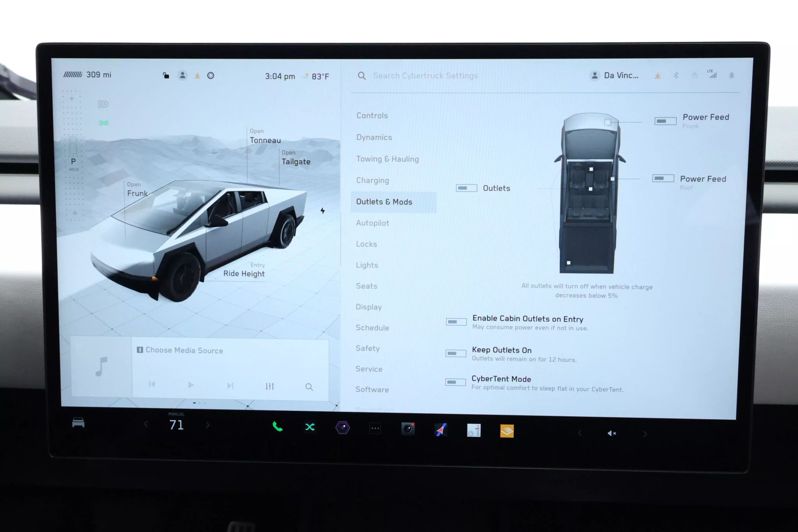Tap the charging lightning bolt near truck

(x=323, y=210)
